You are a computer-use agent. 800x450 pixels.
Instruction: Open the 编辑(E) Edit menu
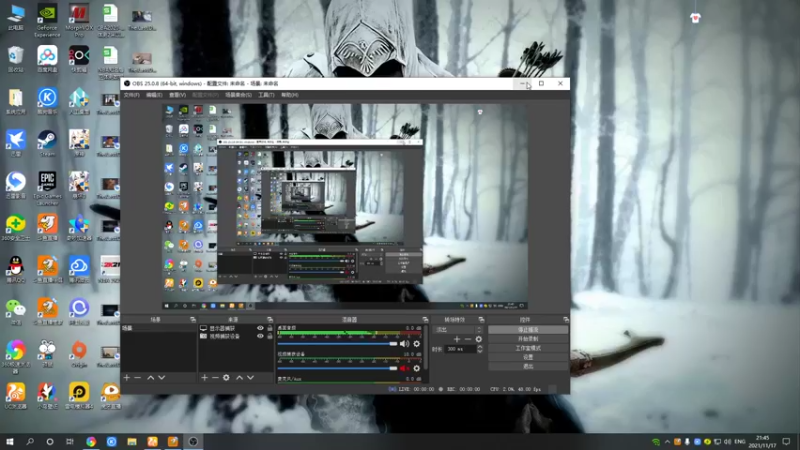[154, 95]
